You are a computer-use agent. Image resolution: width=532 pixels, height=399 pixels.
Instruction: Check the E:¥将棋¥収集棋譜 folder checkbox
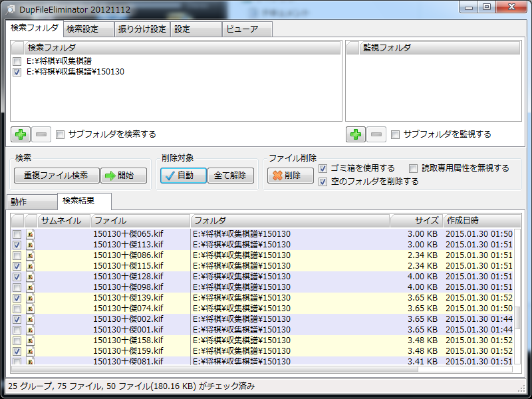(17, 61)
